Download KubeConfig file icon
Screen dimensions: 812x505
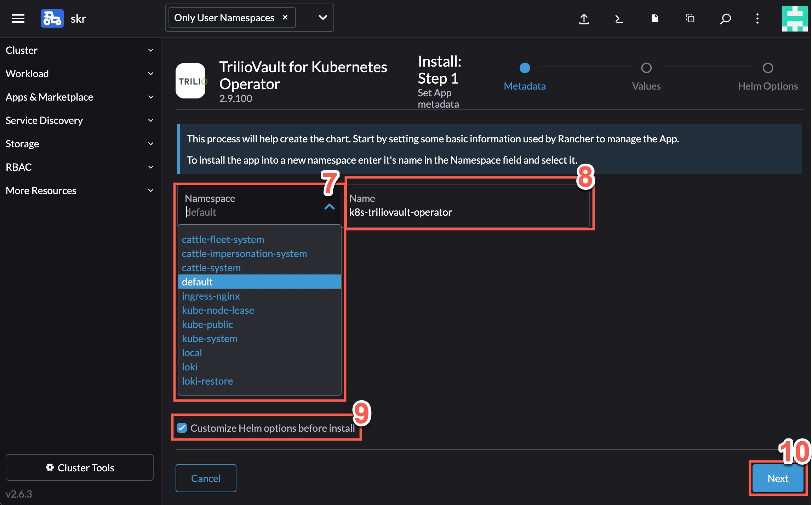click(x=654, y=18)
